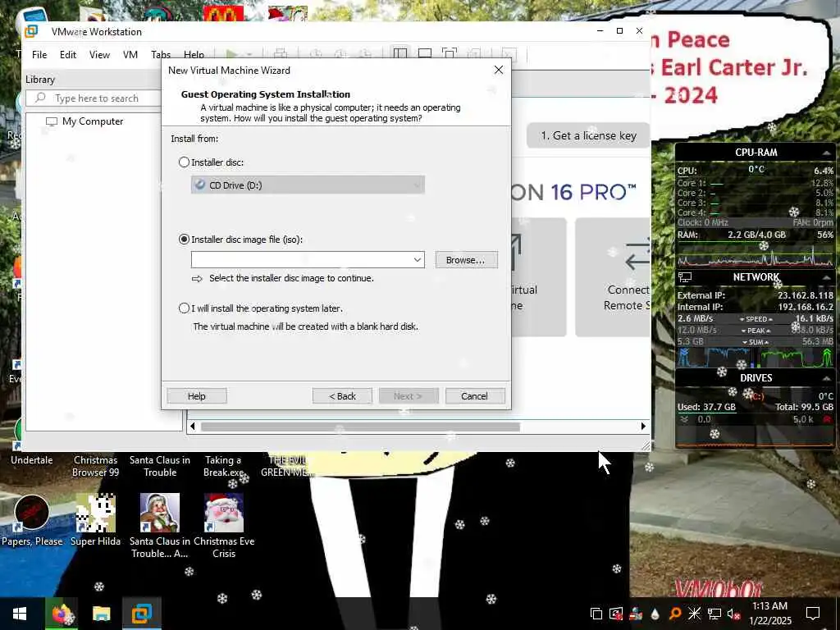The image size is (840, 630).
Task: Click the Full Screen mode toolbar icon
Action: pyautogui.click(x=450, y=53)
